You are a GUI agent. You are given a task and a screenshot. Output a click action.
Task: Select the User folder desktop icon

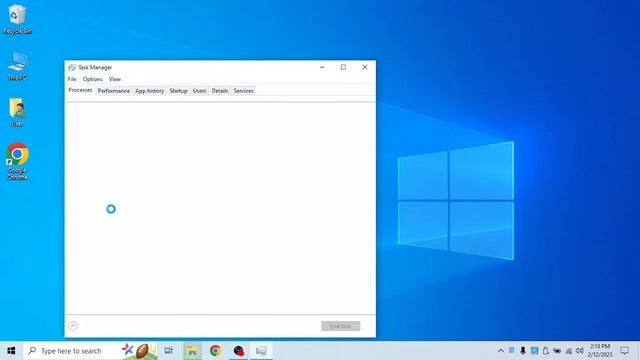17,112
